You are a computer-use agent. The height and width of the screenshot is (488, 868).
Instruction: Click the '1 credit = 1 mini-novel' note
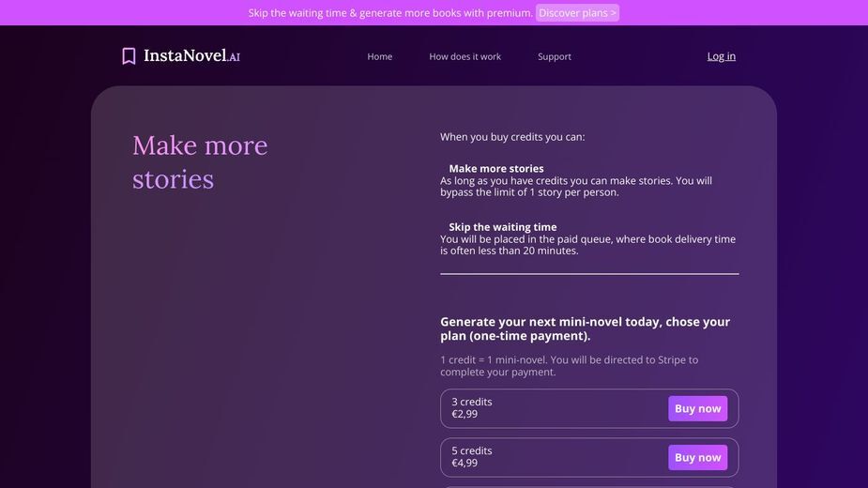pyautogui.click(x=569, y=366)
